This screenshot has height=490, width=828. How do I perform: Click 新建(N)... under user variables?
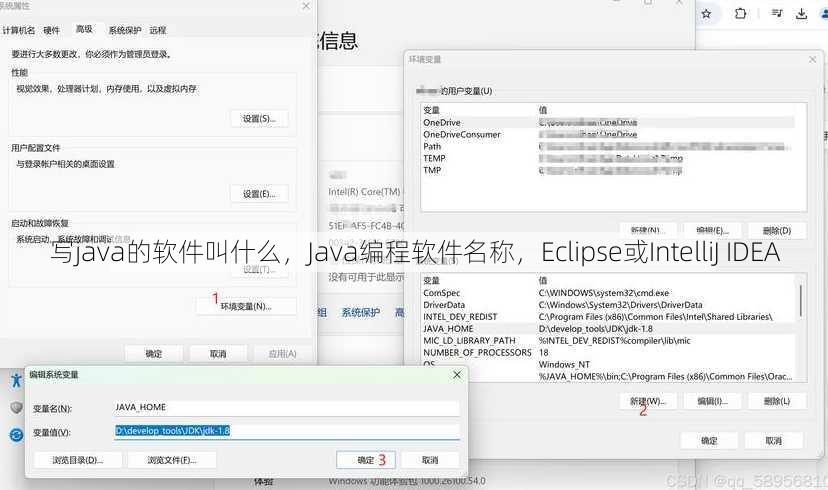[x=647, y=230]
